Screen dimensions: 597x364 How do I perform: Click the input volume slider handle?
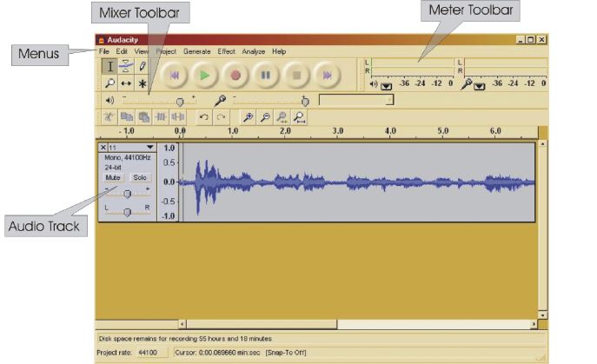305,102
